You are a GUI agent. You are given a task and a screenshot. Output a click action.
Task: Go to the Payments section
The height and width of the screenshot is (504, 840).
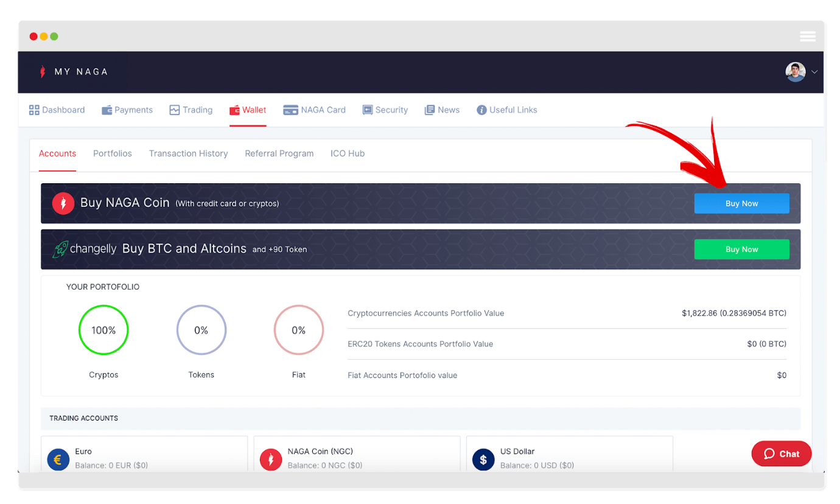tap(127, 110)
